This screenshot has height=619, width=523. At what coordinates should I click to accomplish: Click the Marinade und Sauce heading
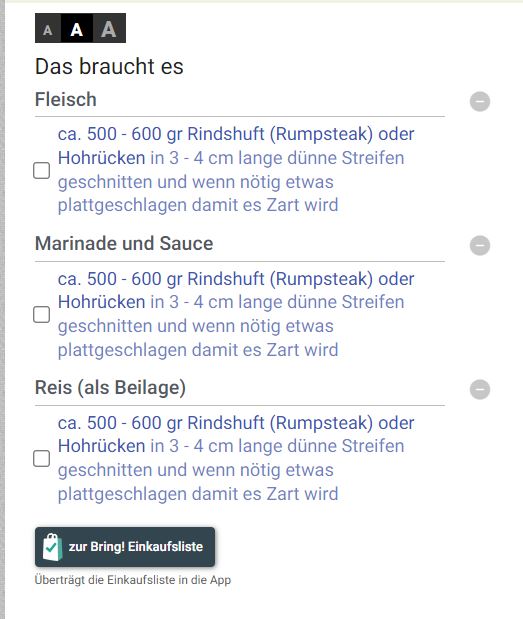coord(124,243)
